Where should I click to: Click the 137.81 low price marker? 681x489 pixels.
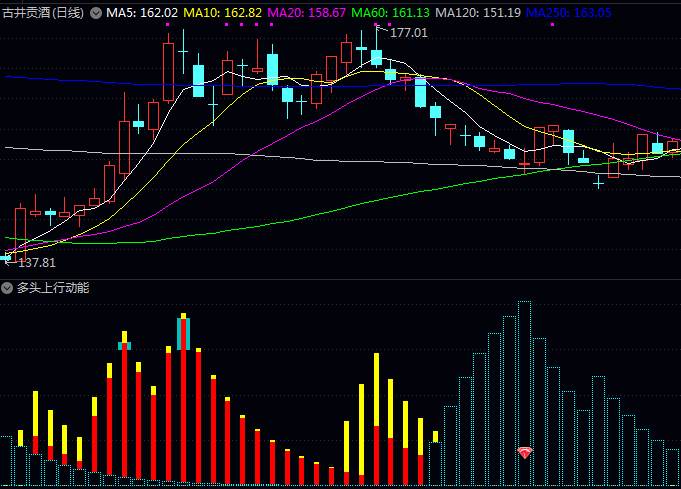pyautogui.click(x=37, y=262)
